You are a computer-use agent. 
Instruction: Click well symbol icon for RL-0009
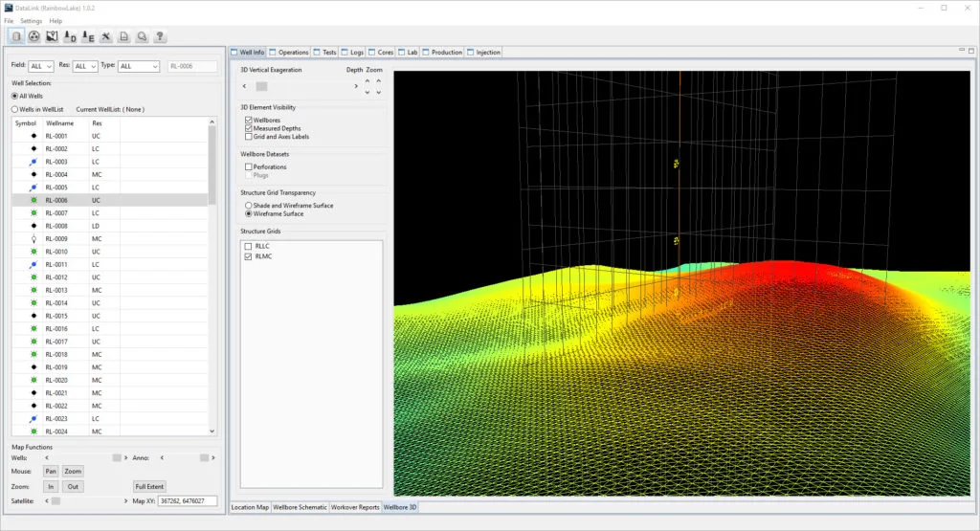point(33,238)
